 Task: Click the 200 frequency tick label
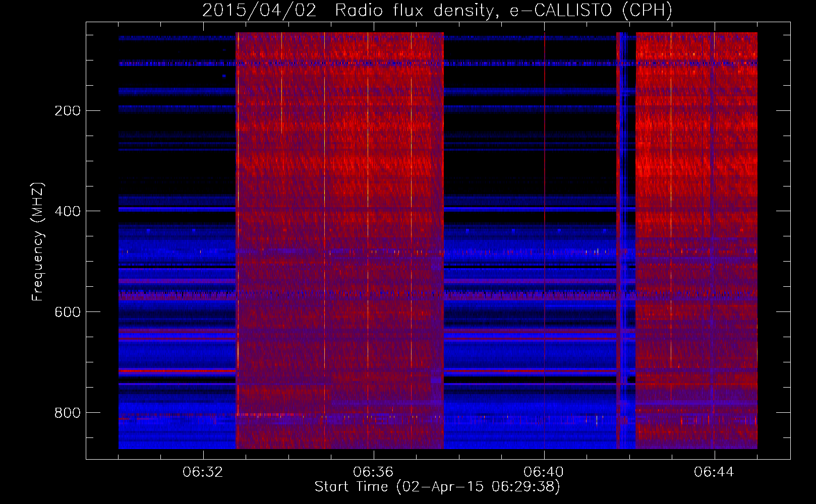coord(68,111)
